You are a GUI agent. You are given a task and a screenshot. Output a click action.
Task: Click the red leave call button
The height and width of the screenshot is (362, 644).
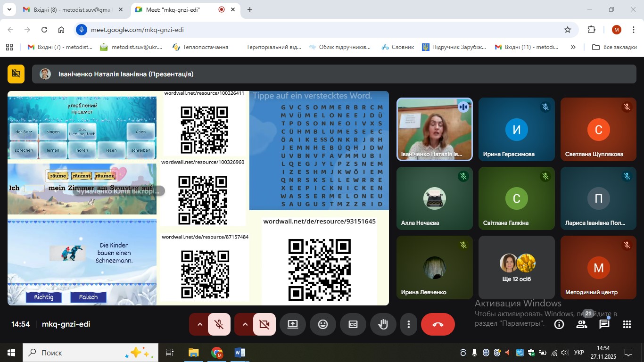(438, 324)
